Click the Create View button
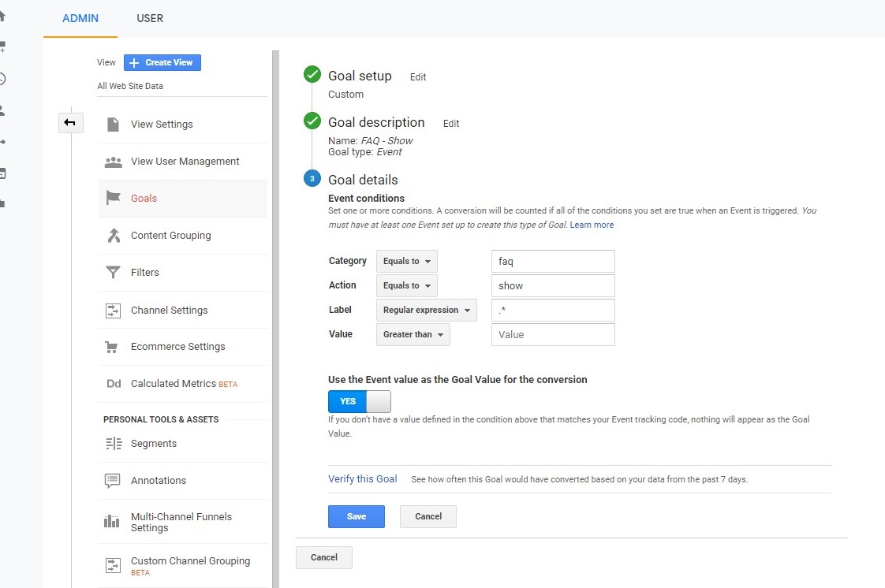Screen dimensions: 885x588 (x=162, y=62)
